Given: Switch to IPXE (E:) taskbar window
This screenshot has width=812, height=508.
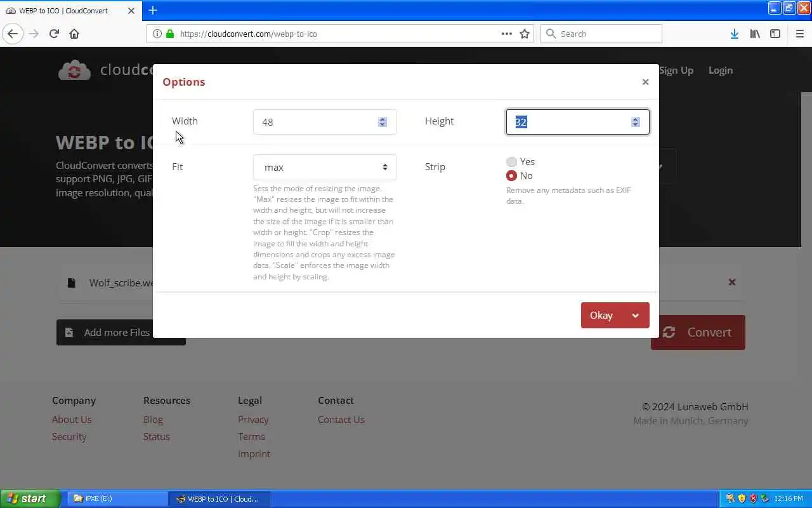Looking at the screenshot, I should tap(117, 498).
